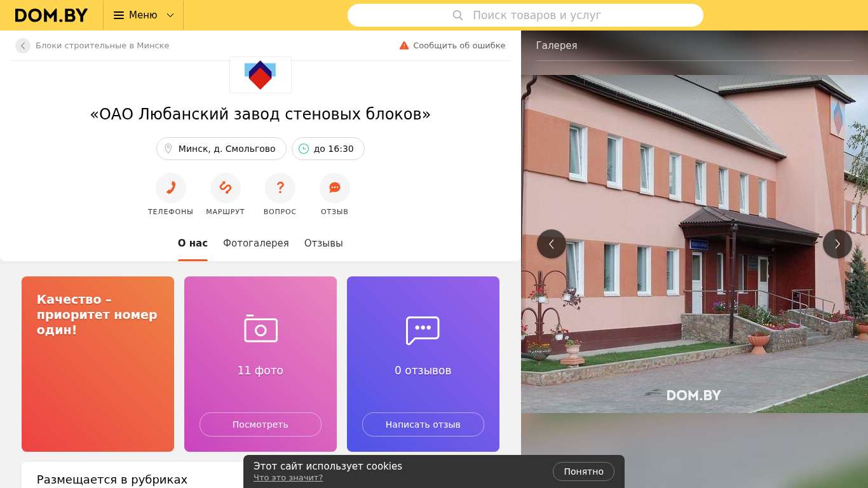Click the search magnifier icon
868x488 pixels.
(x=458, y=15)
